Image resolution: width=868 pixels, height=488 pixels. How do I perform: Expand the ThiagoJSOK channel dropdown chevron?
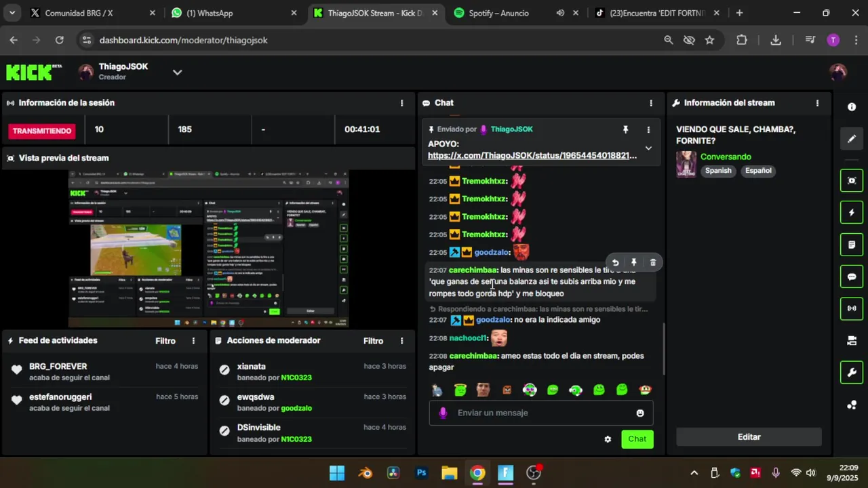pos(177,72)
